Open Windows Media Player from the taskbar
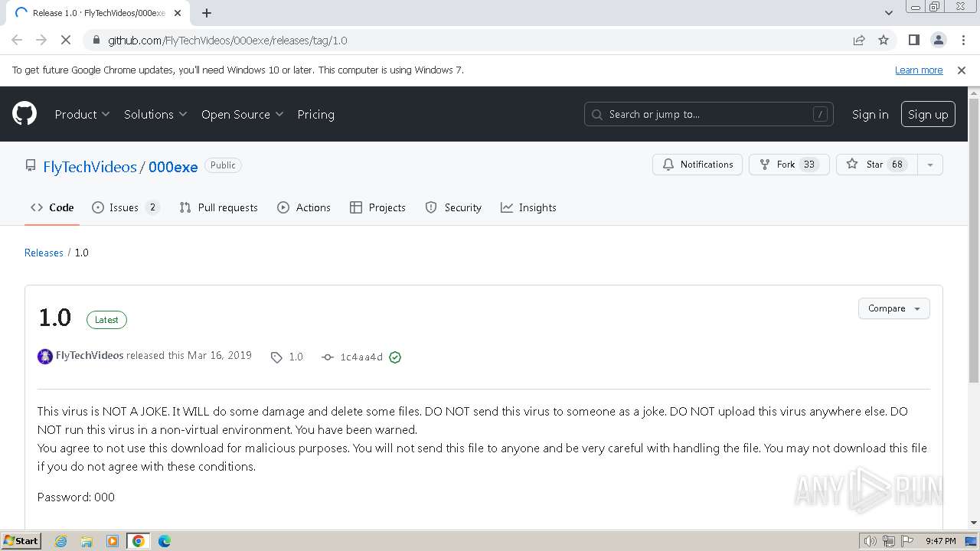Viewport: 980px width, 551px height. (113, 541)
